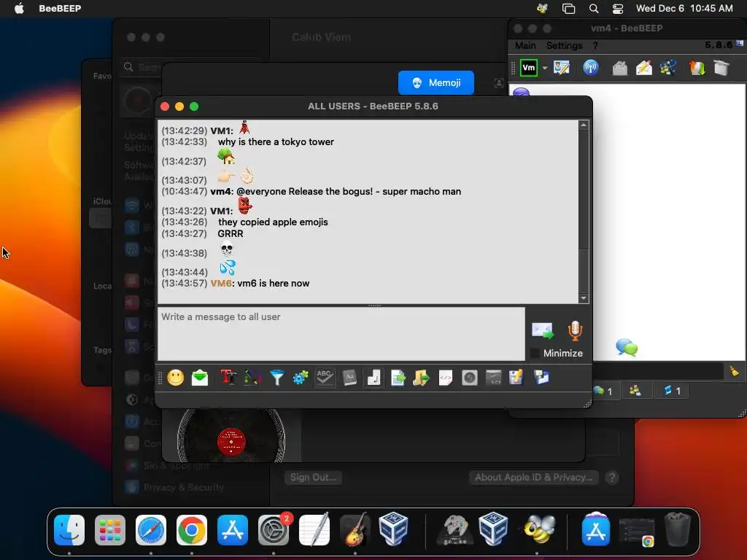Save chat with the floppy pencil icon

click(x=516, y=378)
